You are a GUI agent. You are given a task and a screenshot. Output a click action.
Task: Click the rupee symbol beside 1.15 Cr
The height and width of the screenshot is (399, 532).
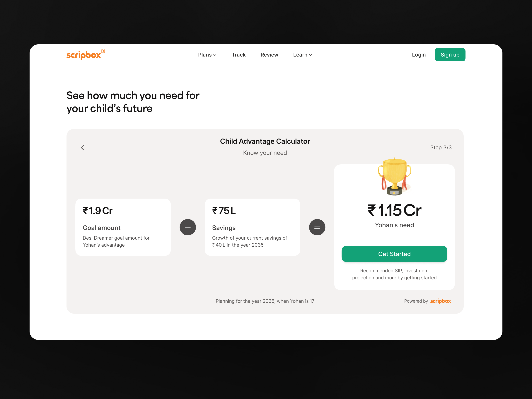coord(372,210)
